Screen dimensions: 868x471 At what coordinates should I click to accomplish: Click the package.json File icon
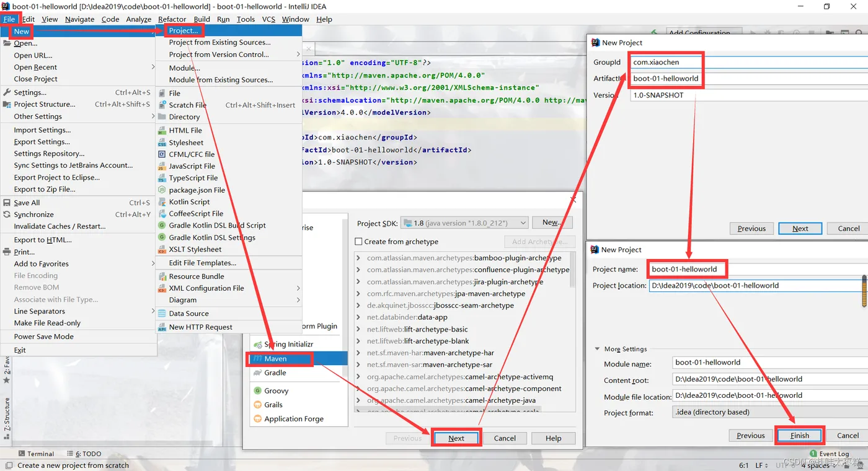(162, 190)
